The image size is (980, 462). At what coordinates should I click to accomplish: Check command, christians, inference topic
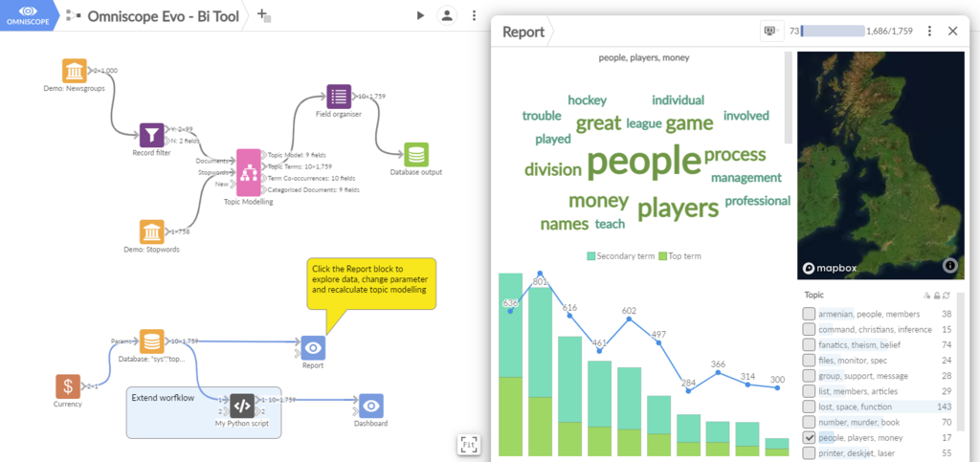tap(809, 329)
